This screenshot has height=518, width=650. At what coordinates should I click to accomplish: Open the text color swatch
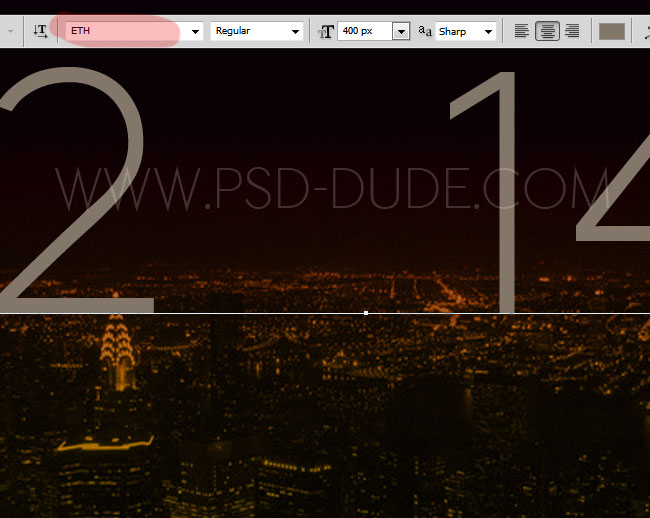click(612, 31)
